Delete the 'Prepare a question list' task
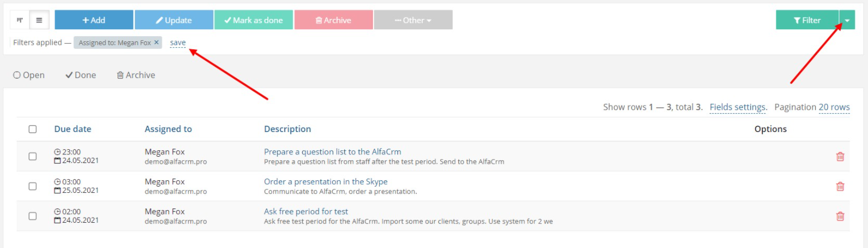This screenshot has width=868, height=248. pyautogui.click(x=840, y=156)
